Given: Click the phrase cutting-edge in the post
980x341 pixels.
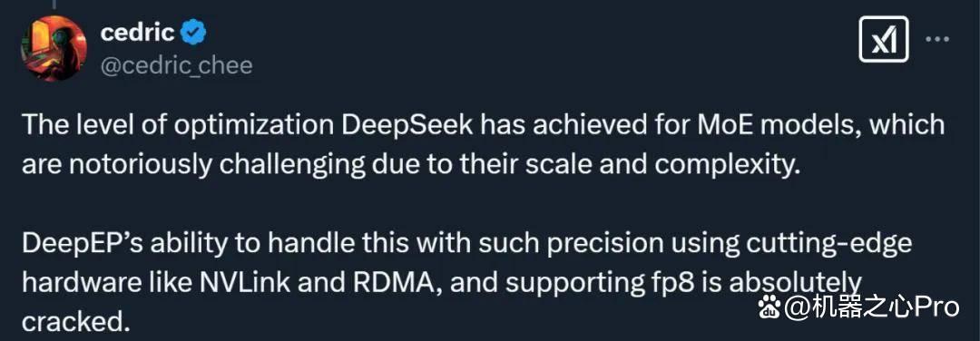Looking at the screenshot, I should pos(828,244).
